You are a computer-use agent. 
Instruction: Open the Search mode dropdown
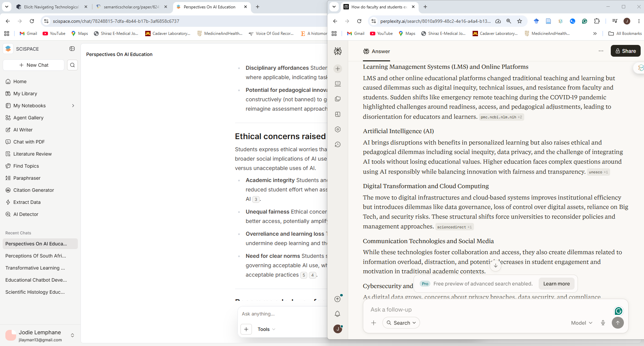point(401,323)
